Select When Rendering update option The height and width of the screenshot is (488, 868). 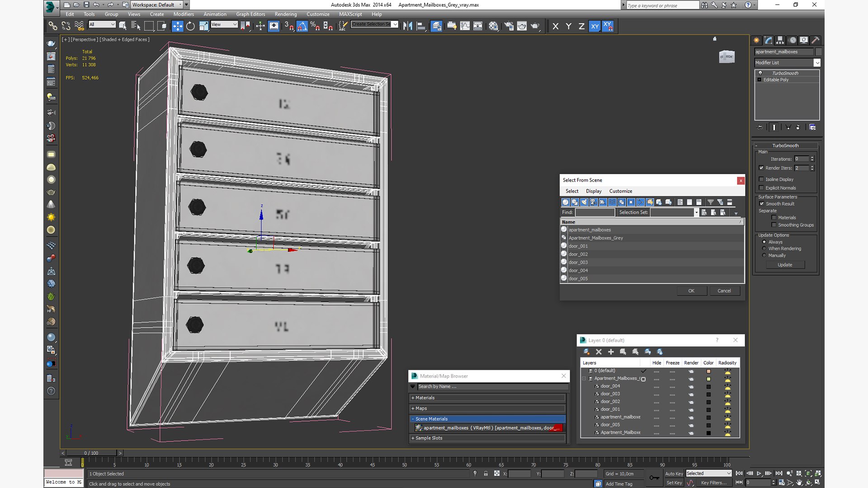764,249
